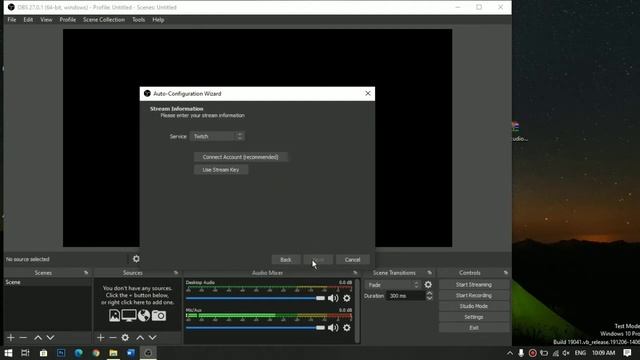Screen dimensions: 640x360
Task: Open source properties gear beside No source selected
Action: tap(136, 259)
